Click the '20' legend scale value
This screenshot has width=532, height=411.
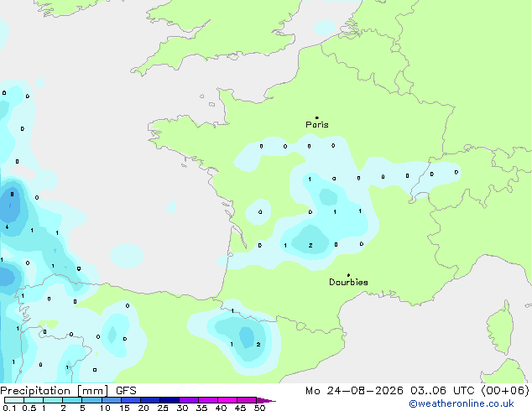(x=143, y=408)
